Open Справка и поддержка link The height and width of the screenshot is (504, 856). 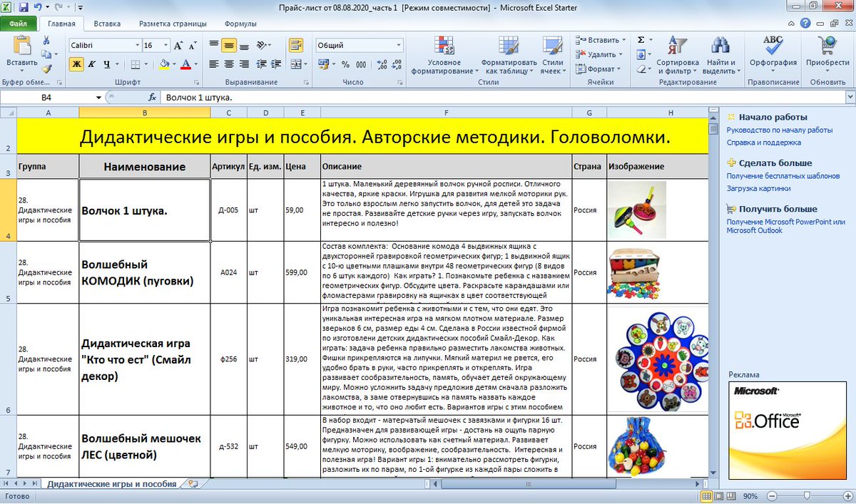[x=764, y=143]
